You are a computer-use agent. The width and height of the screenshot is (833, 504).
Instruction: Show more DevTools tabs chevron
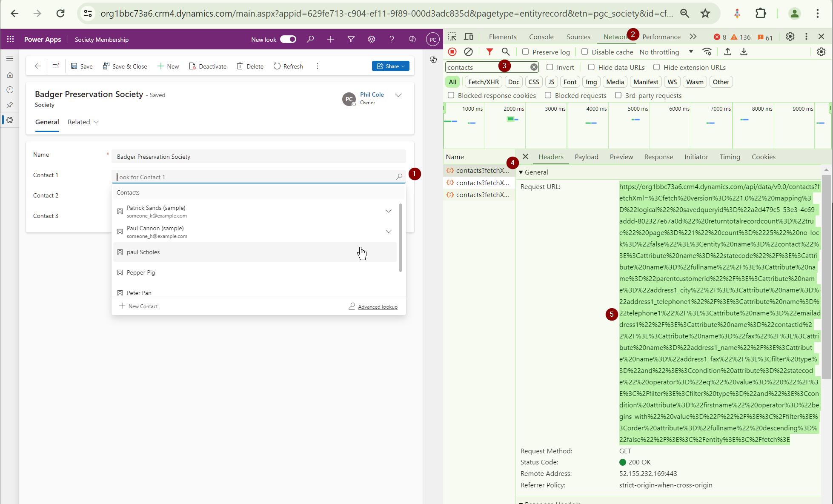click(x=693, y=37)
